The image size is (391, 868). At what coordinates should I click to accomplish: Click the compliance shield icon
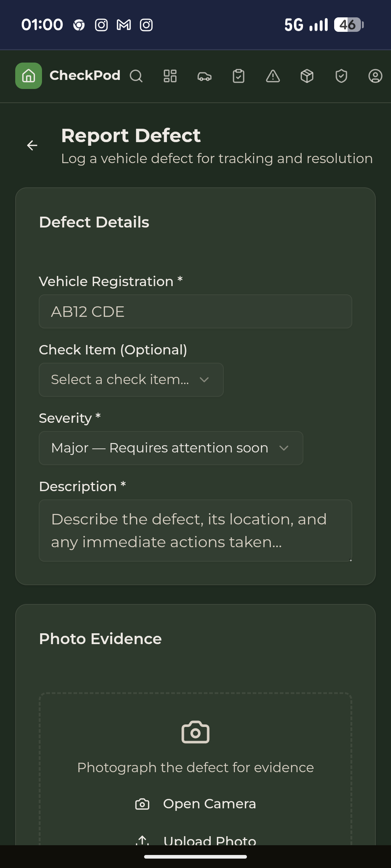pyautogui.click(x=341, y=76)
